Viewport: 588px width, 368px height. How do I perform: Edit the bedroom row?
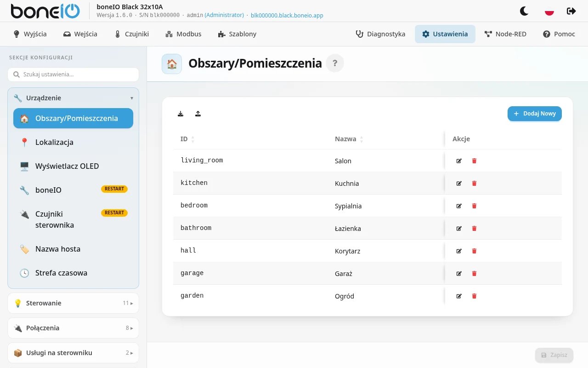(x=459, y=206)
